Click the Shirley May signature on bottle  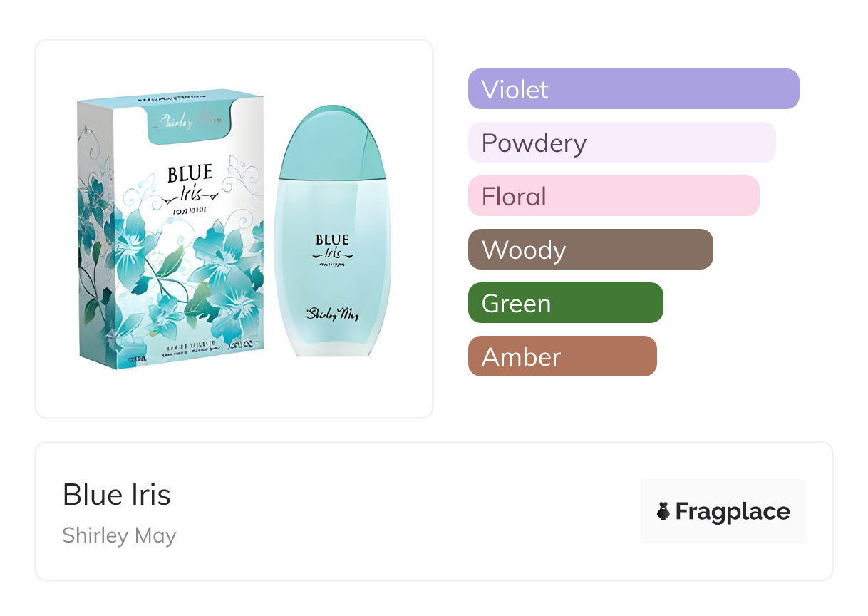332,312
